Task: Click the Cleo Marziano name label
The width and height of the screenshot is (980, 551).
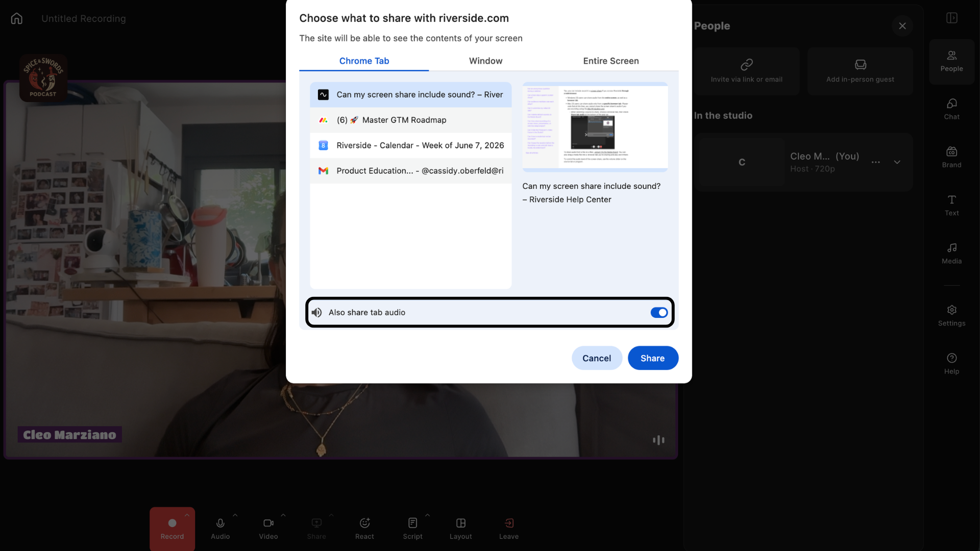Action: pos(70,435)
